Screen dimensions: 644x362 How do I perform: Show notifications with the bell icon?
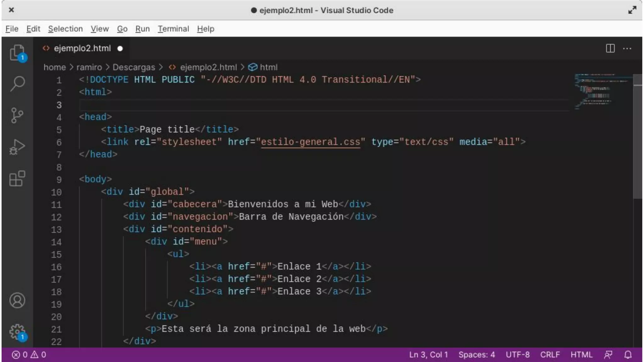tap(628, 355)
